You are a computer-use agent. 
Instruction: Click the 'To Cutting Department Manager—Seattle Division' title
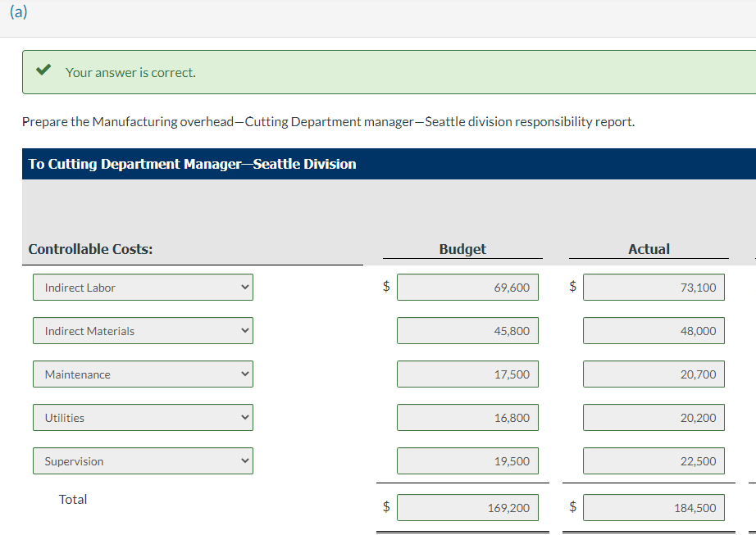point(193,164)
